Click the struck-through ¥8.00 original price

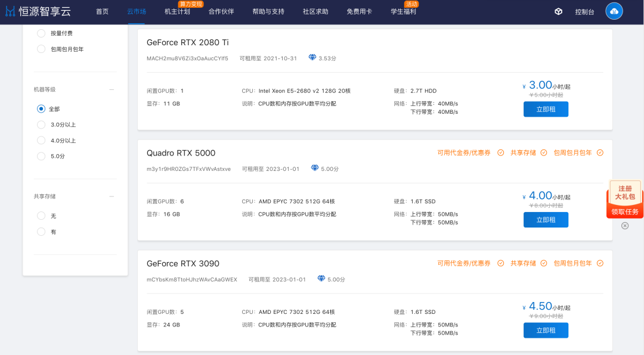click(x=546, y=205)
